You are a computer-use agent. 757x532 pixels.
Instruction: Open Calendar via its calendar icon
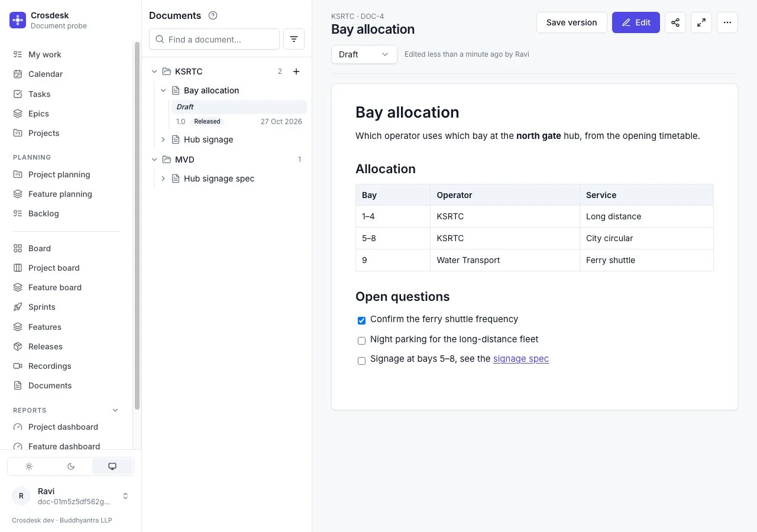(x=18, y=74)
